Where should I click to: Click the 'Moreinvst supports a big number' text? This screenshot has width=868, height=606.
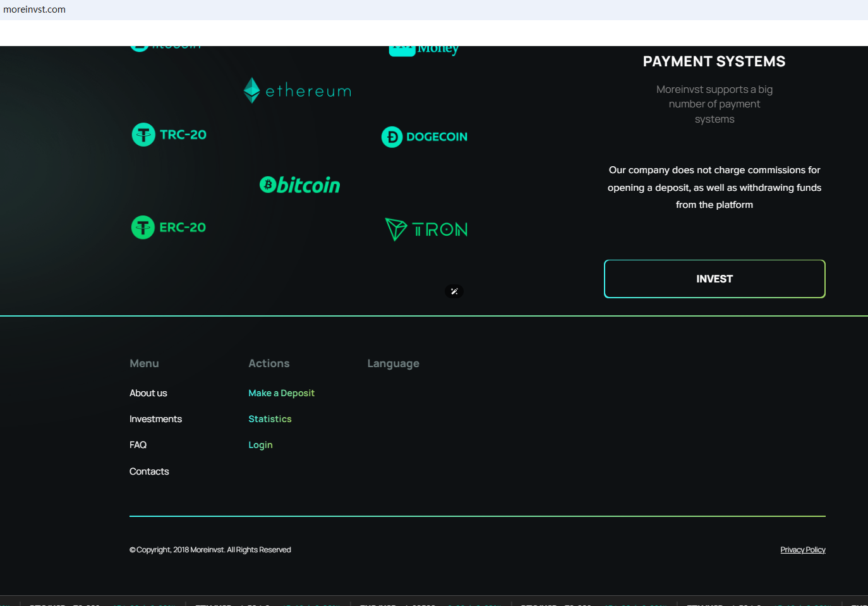click(714, 104)
